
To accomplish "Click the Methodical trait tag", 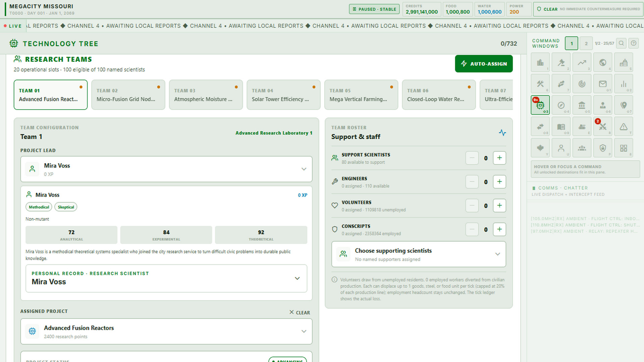I will (x=39, y=207).
